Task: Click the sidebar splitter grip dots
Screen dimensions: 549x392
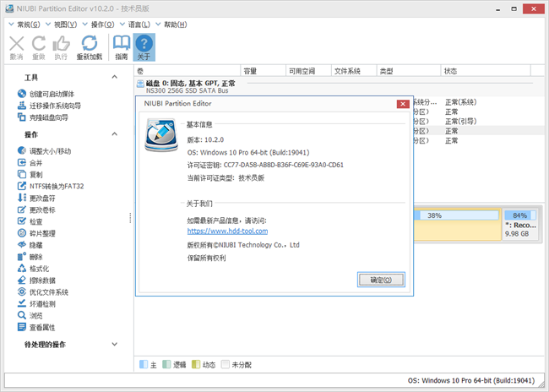Action: (x=130, y=218)
